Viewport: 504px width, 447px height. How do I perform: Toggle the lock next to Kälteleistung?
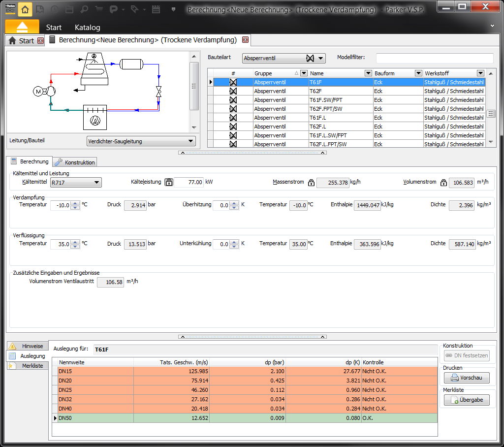(168, 182)
